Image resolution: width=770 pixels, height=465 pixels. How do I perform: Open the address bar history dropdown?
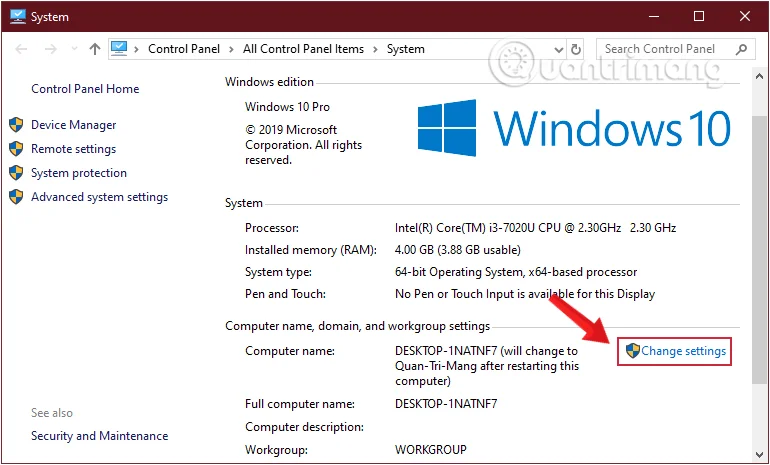(558, 50)
